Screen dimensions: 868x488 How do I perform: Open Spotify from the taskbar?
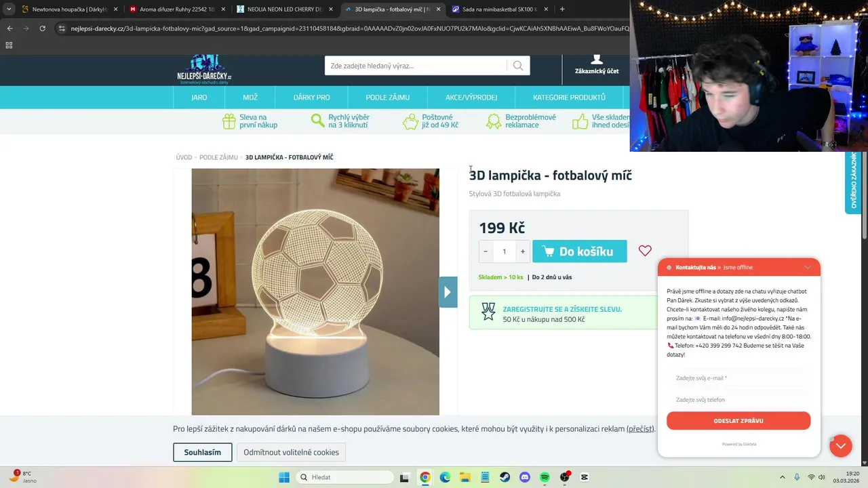click(x=545, y=477)
